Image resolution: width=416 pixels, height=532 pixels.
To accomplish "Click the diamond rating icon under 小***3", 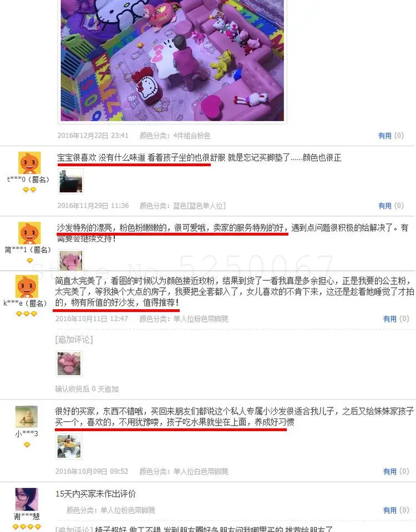I will click(27, 445).
